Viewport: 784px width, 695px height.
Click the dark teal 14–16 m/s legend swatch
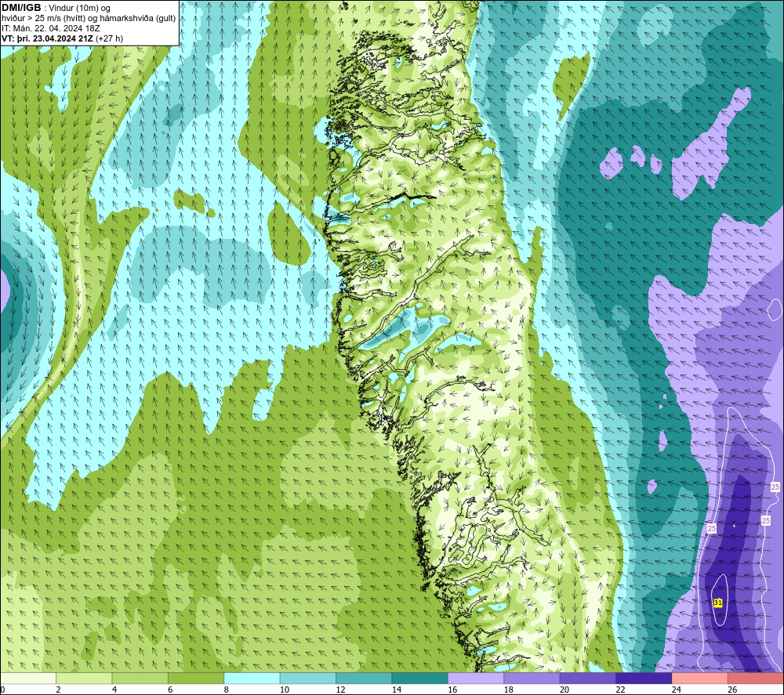tap(420, 678)
